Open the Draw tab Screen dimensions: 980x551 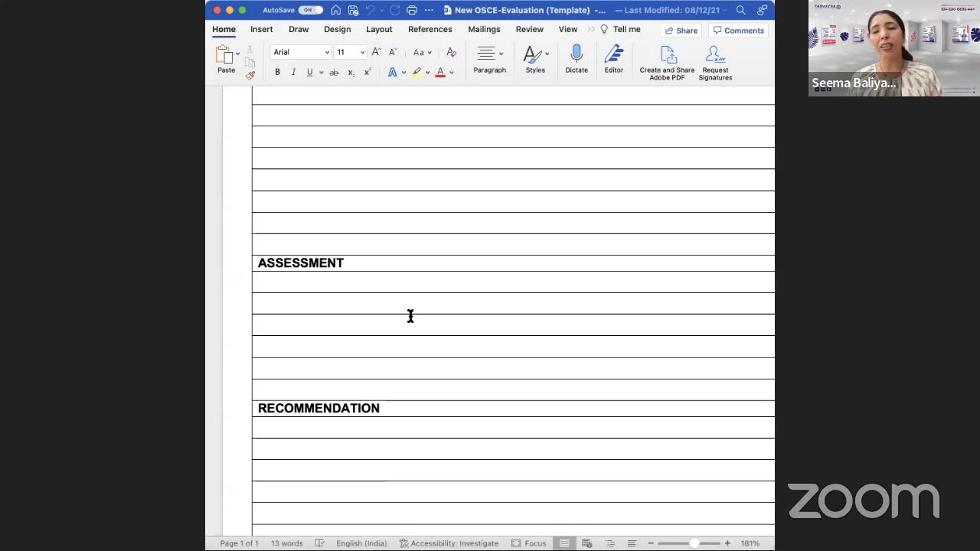tap(299, 29)
